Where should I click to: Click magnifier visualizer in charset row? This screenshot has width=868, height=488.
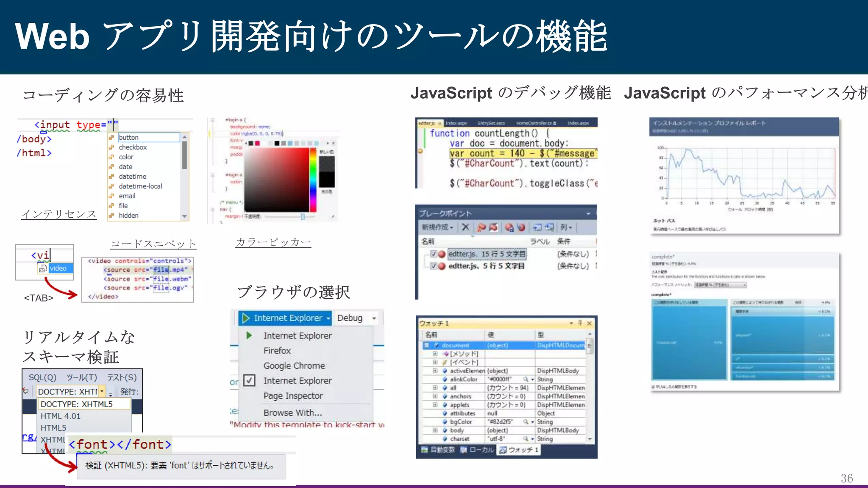pyautogui.click(x=526, y=439)
